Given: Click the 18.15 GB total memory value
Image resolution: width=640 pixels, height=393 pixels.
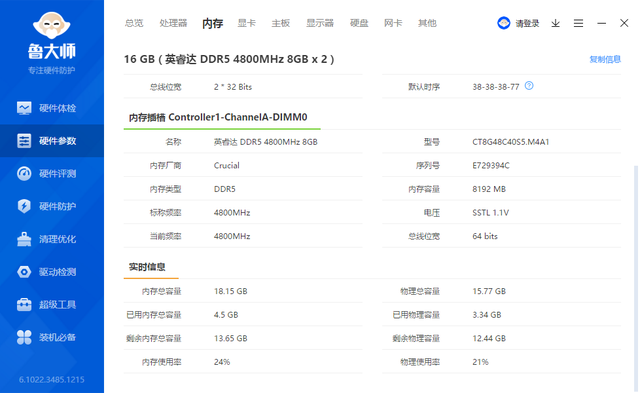Looking at the screenshot, I should [231, 291].
